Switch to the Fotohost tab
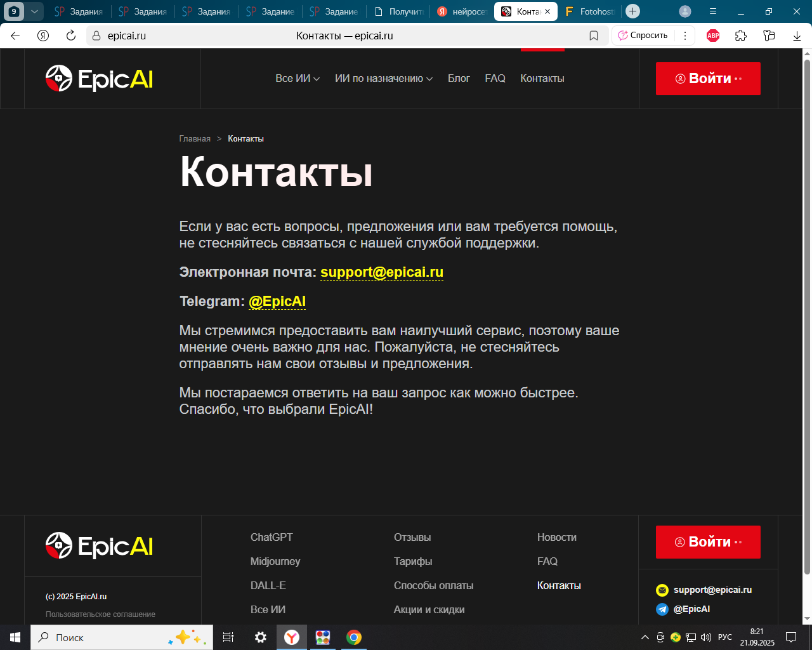Screen dimensions: 812x650 point(590,11)
